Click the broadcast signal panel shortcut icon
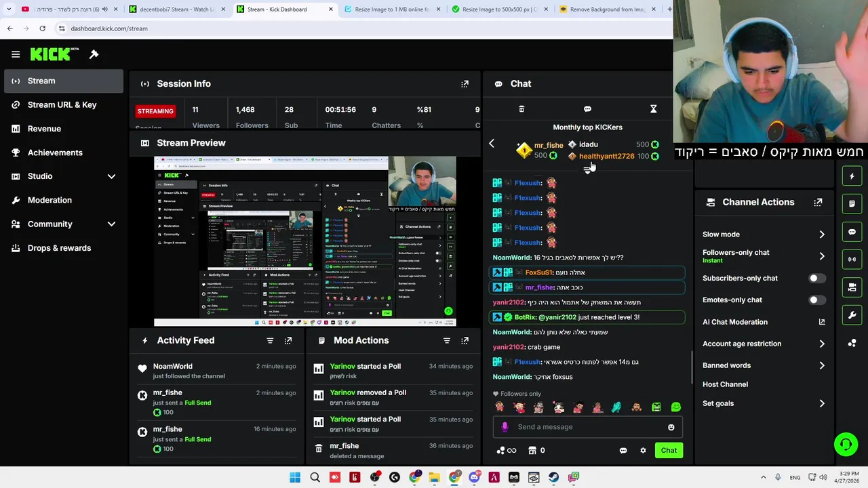This screenshot has width=868, height=488. coord(852,259)
